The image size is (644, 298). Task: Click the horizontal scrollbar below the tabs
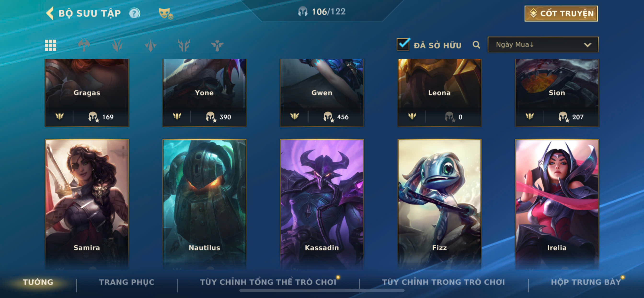[x=322, y=291]
